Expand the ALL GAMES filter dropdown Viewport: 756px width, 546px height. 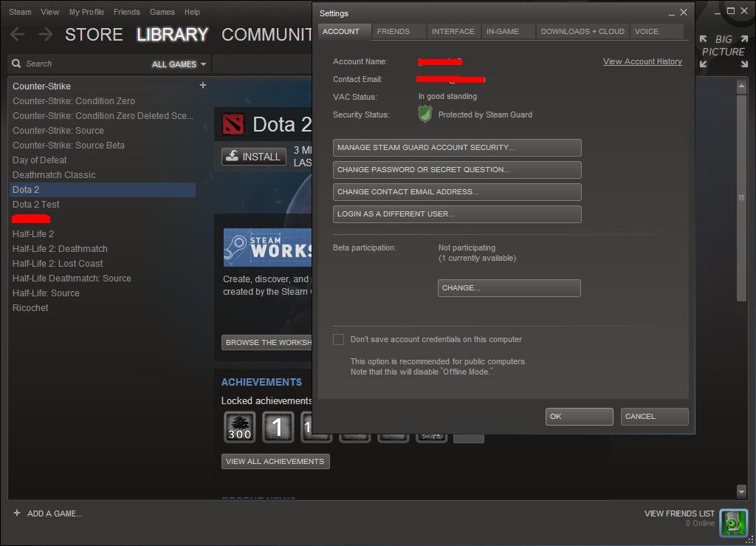click(x=179, y=64)
